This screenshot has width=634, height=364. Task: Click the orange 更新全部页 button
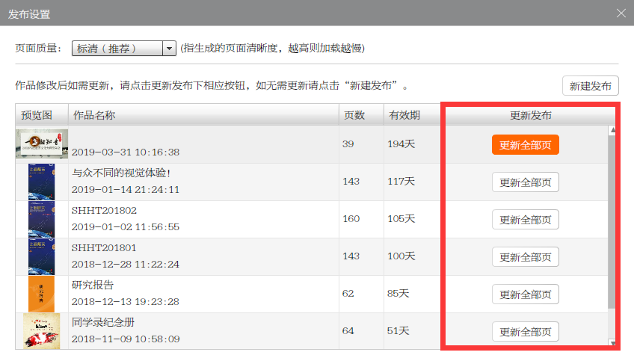pyautogui.click(x=525, y=145)
